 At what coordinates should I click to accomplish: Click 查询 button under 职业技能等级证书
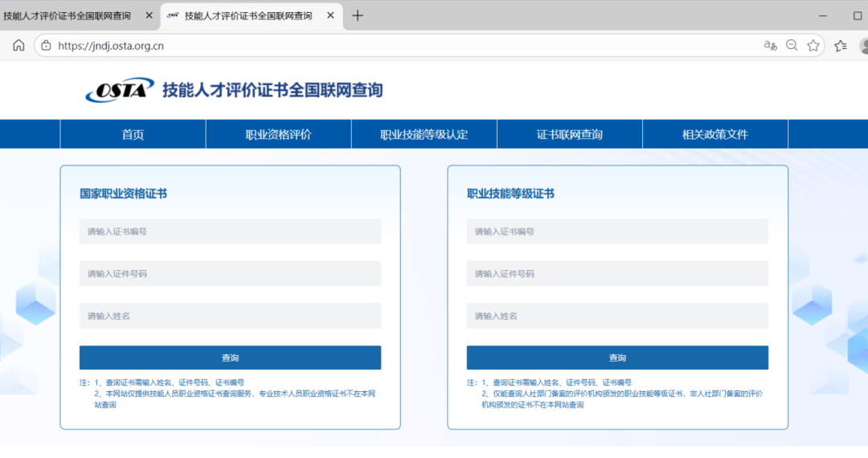point(617,358)
